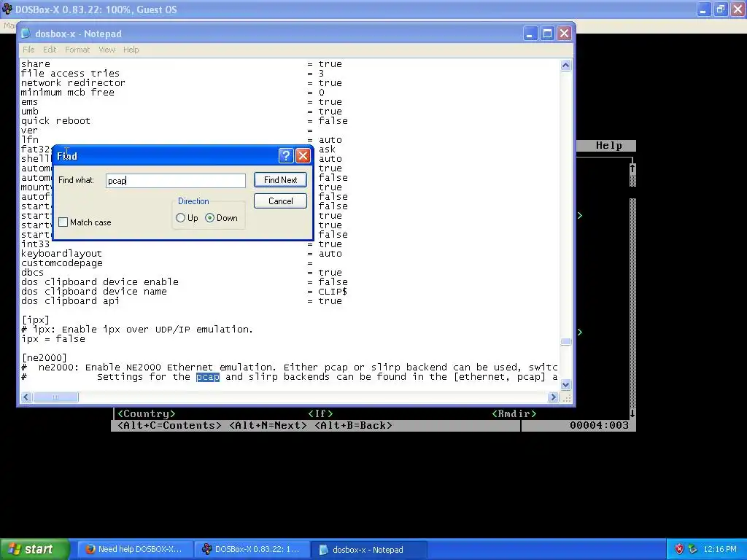The width and height of the screenshot is (747, 560).
Task: Enable the Match case checkbox
Action: [x=63, y=222]
